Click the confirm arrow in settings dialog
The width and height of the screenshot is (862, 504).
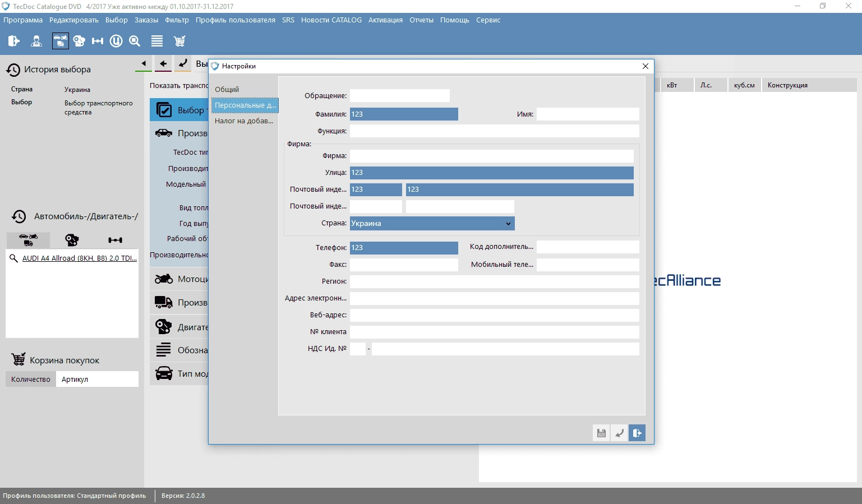pos(619,433)
